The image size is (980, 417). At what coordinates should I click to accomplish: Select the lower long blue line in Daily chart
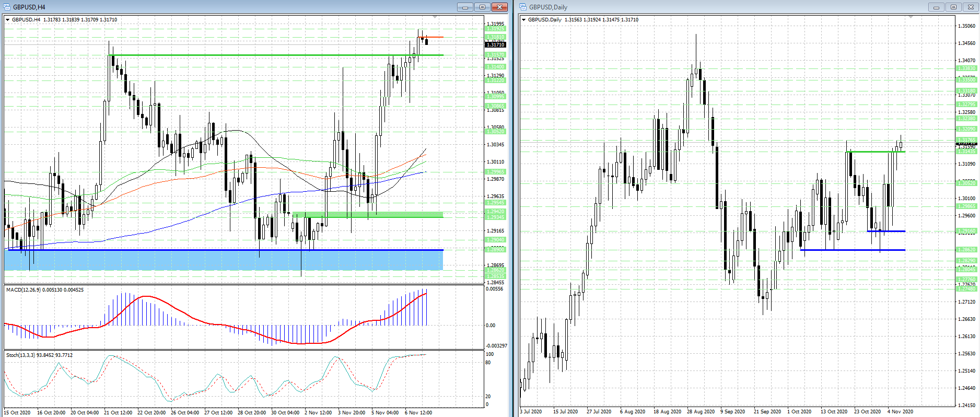[x=853, y=250]
